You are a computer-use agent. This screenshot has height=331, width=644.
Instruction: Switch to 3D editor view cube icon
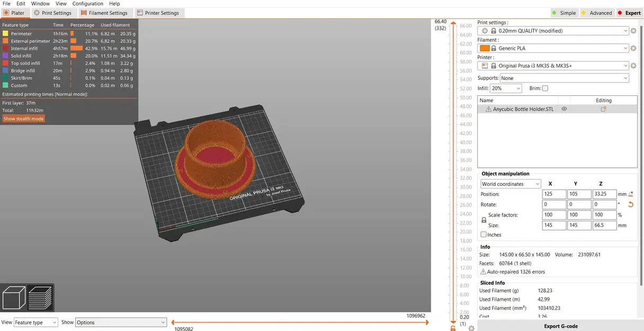(x=14, y=298)
